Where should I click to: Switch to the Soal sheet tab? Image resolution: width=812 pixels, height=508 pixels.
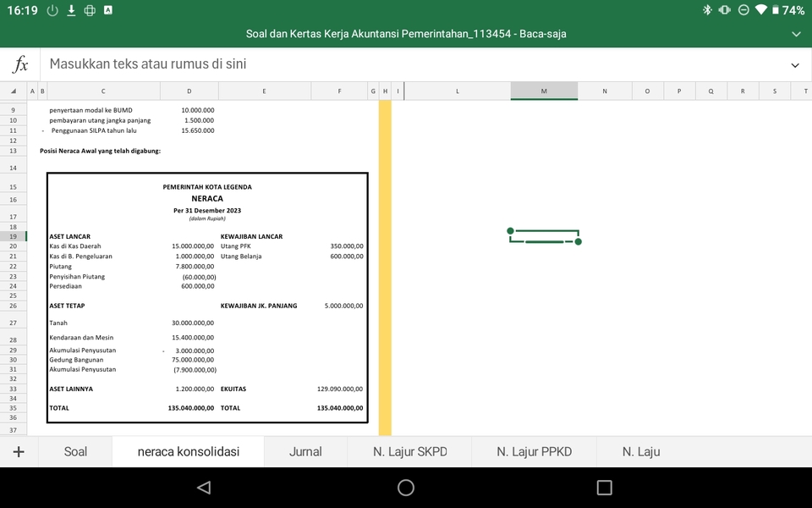point(75,452)
